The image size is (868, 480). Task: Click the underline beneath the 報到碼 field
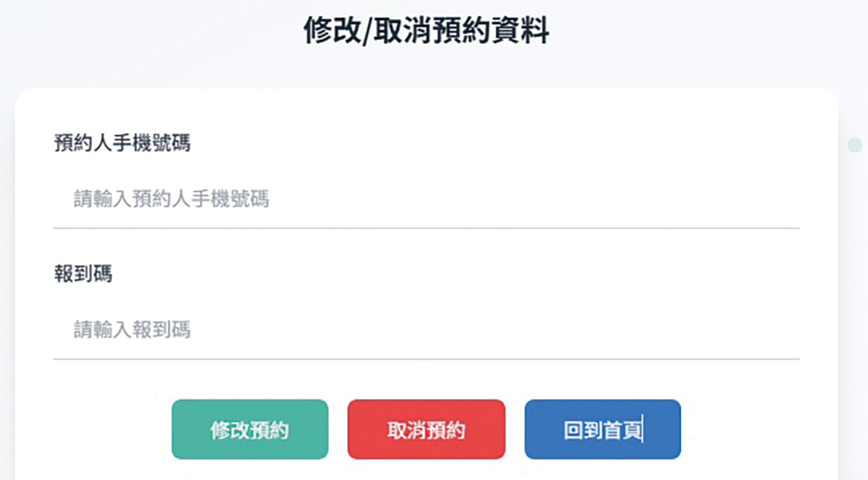pos(426,359)
